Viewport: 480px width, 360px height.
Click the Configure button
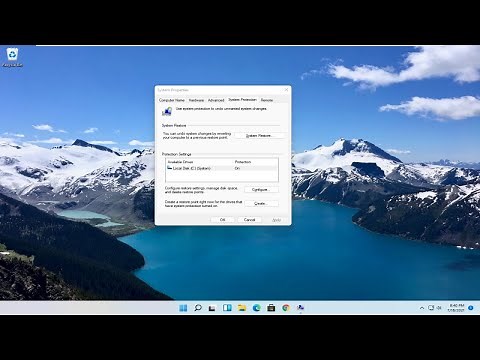(x=261, y=190)
